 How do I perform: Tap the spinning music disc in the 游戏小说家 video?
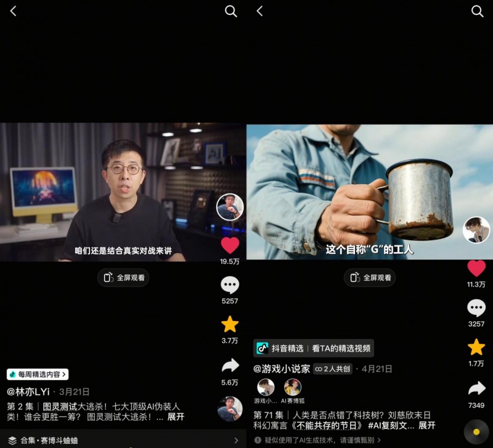coord(476,431)
